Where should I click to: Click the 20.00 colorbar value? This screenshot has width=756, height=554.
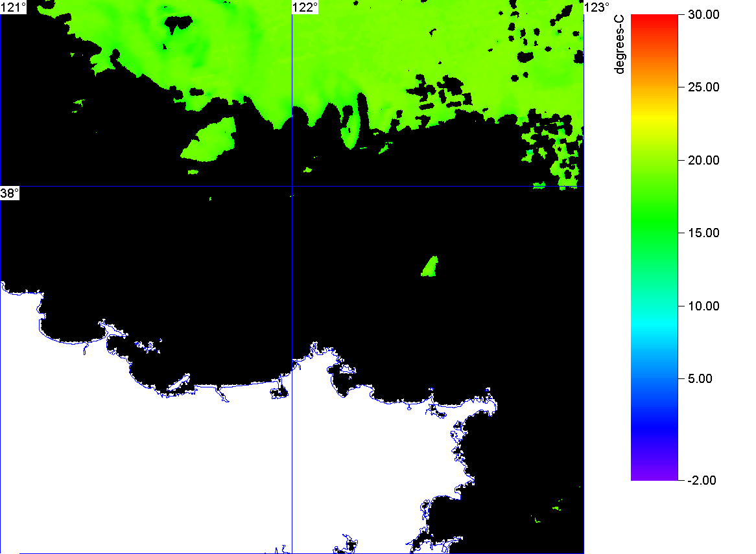[703, 161]
